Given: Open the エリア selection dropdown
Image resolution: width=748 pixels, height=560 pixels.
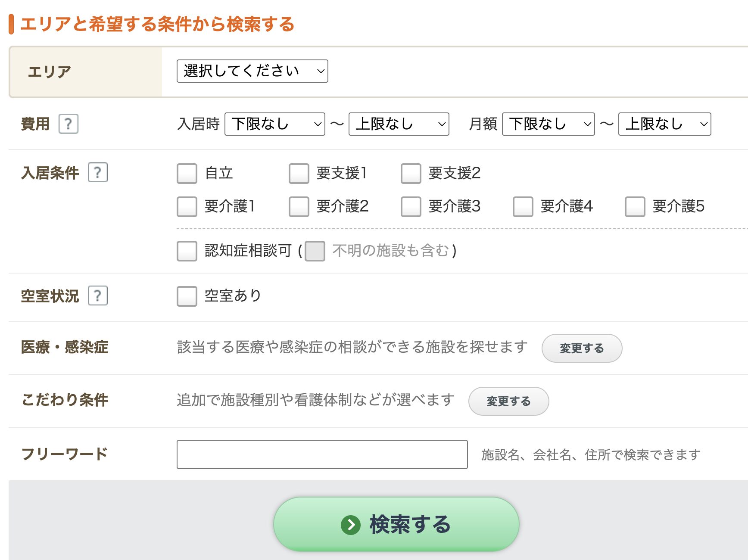Looking at the screenshot, I should tap(252, 71).
